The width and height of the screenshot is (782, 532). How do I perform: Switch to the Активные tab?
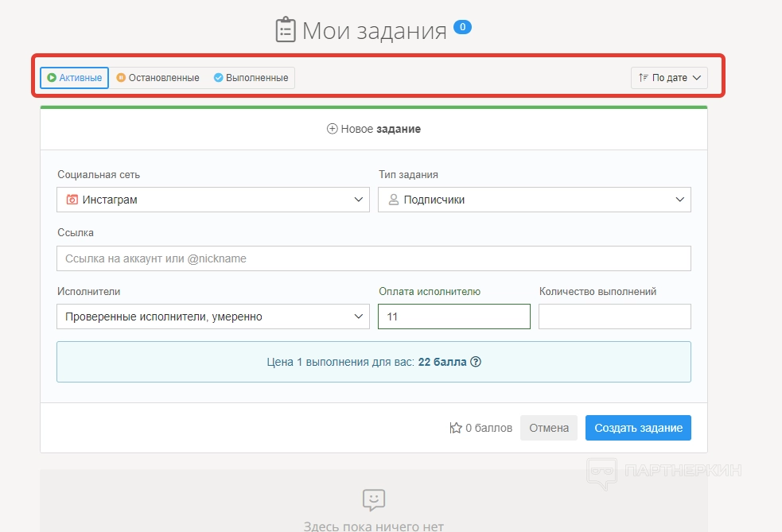[x=74, y=78]
